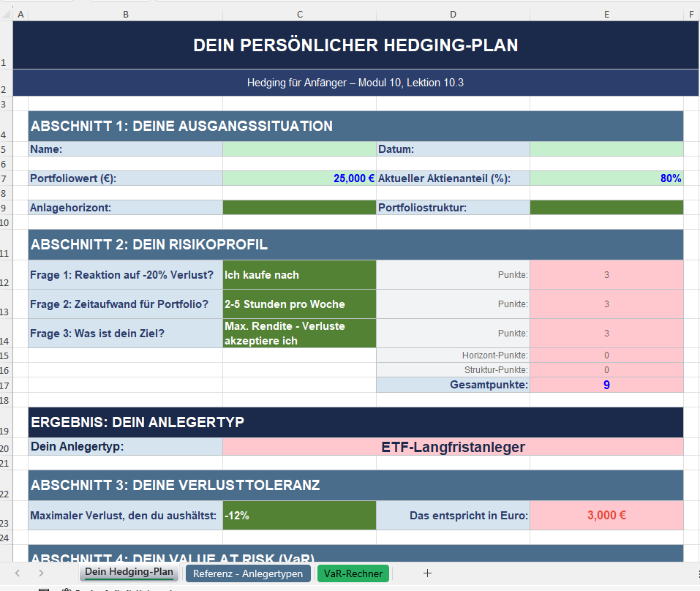Click the empty Datum input cell
The height and width of the screenshot is (591, 700).
(x=606, y=149)
